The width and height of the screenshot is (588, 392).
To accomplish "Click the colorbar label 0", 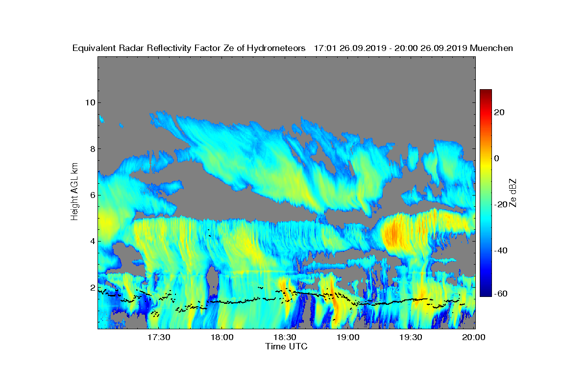I will 497,158.
